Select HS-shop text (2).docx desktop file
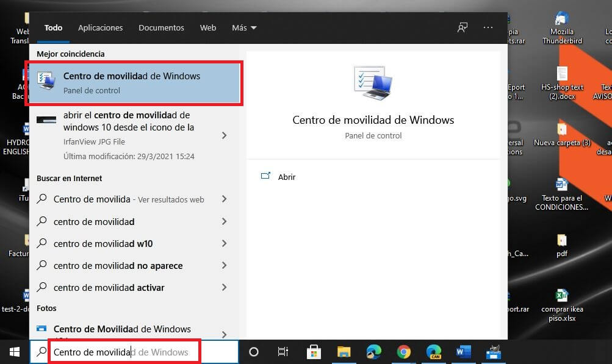 point(562,83)
